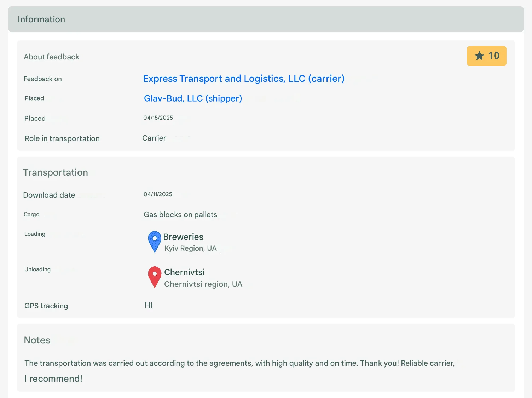Click the Carrier role value

tap(154, 138)
